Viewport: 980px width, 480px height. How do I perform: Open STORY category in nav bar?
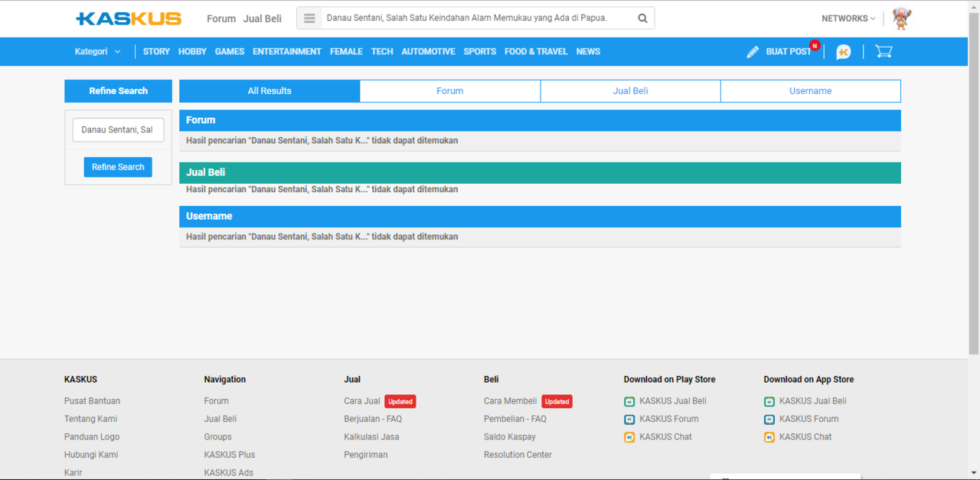156,51
